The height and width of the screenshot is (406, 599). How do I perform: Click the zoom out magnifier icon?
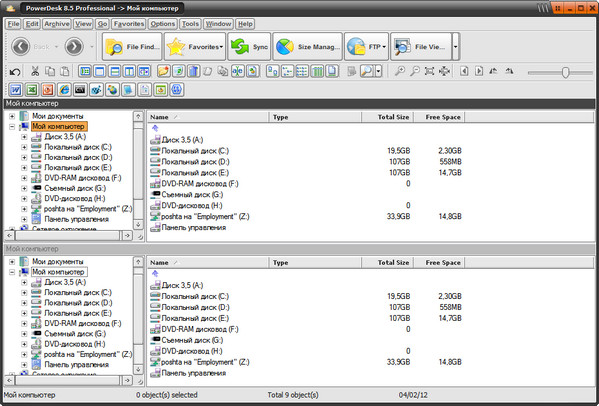pos(414,71)
